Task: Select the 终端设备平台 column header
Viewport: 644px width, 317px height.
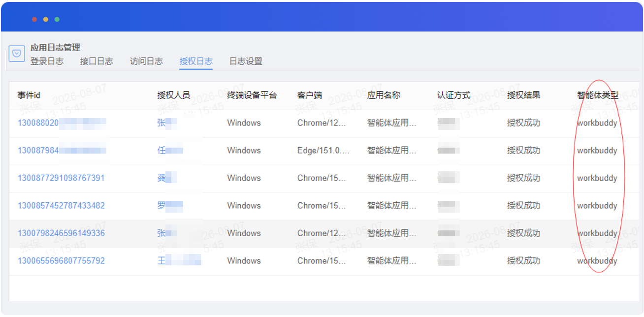Action: (252, 95)
